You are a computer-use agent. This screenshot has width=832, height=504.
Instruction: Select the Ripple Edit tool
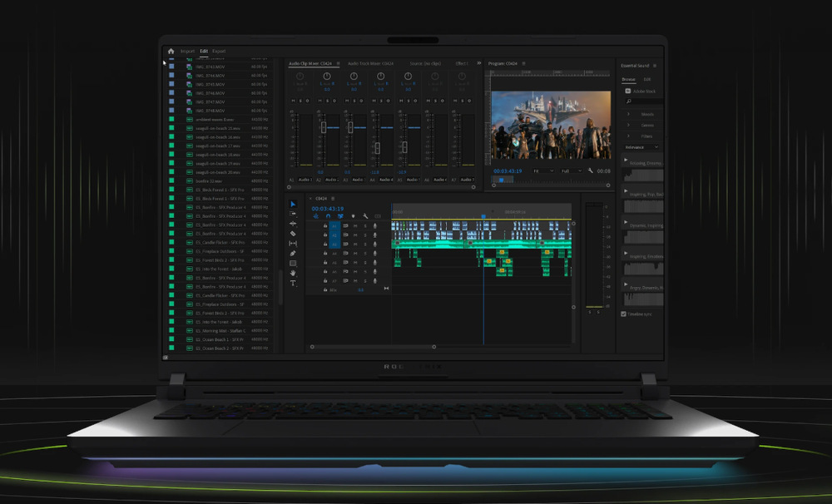[293, 224]
